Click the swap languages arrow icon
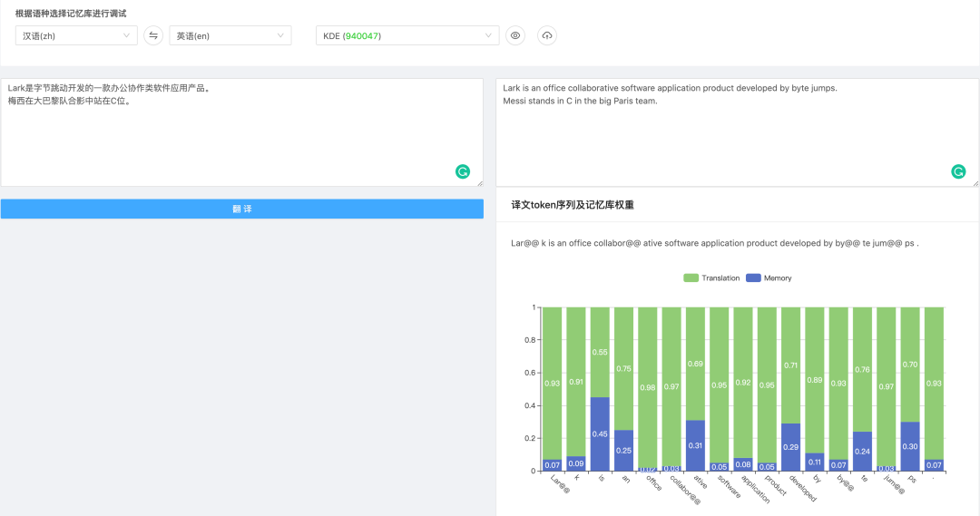The width and height of the screenshot is (980, 516). point(153,35)
